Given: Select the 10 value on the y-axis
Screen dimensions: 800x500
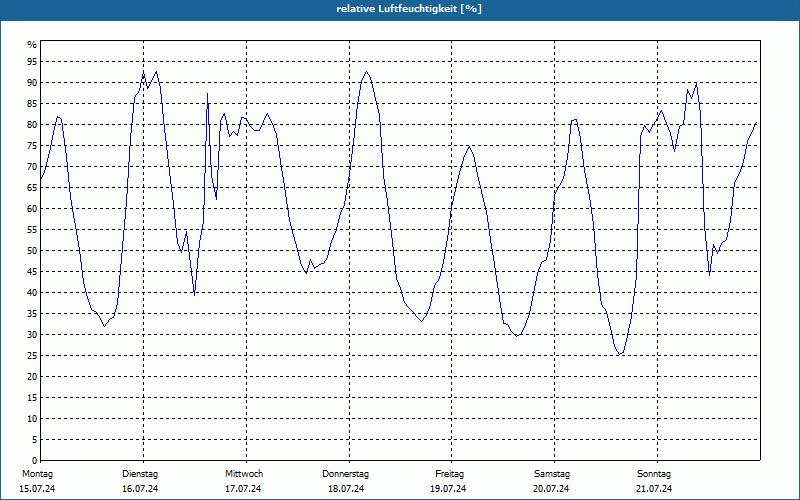Looking at the screenshot, I should point(32,418).
